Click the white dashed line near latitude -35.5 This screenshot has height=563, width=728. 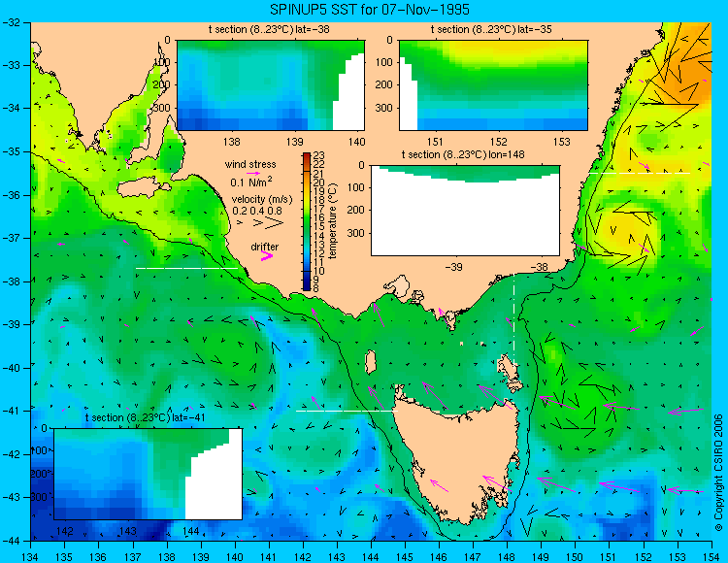click(x=640, y=173)
